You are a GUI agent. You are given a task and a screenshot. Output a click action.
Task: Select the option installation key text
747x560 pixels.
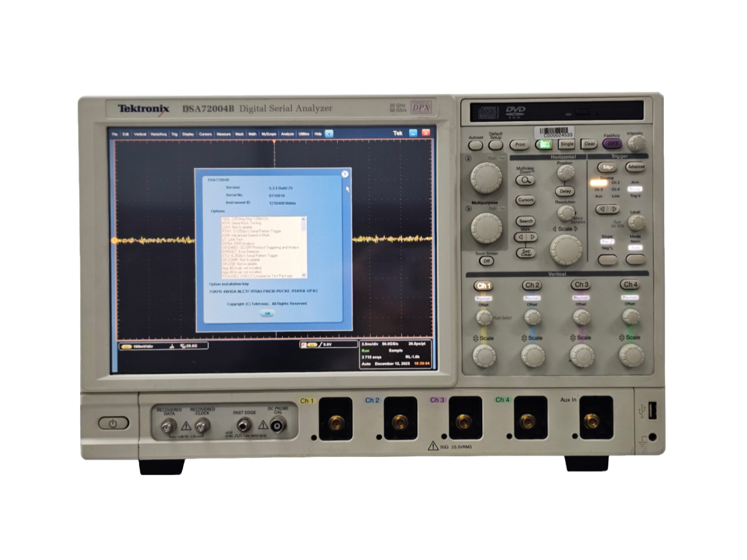click(264, 291)
